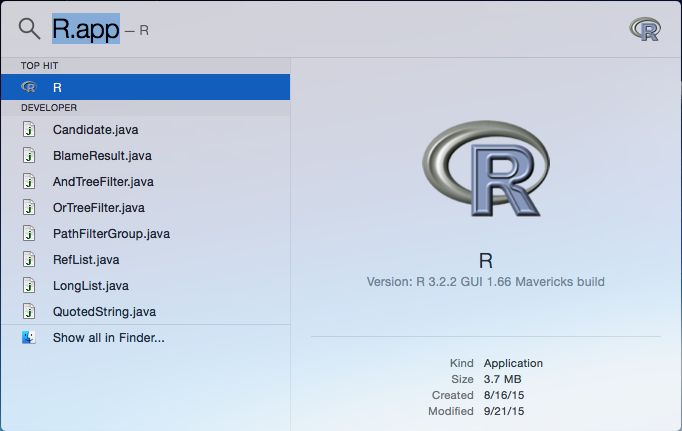
Task: Select OrTreeFilter.java result
Action: click(145, 207)
